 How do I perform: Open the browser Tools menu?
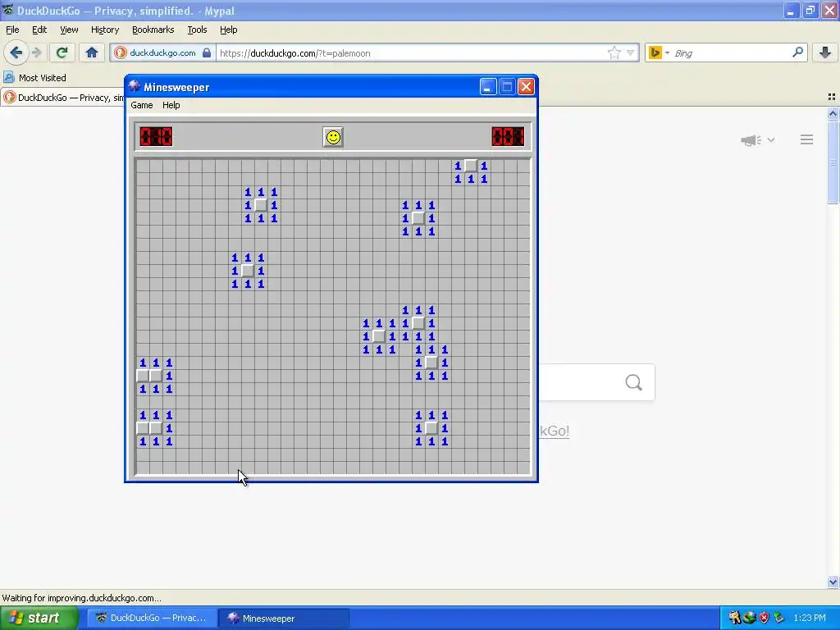pos(197,30)
